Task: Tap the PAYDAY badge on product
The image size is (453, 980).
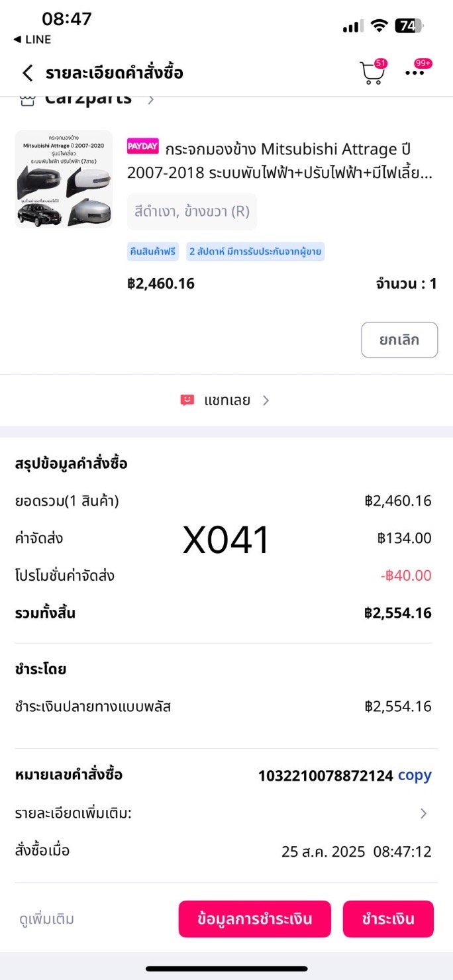Action: click(x=142, y=146)
